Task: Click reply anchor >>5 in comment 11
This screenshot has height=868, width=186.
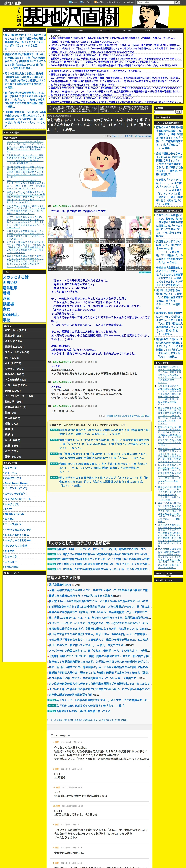Action: pos(57,792)
